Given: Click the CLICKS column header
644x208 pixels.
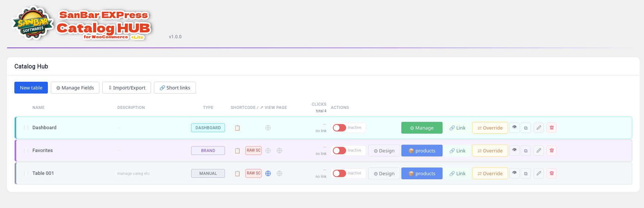Looking at the screenshot, I should pos(319,104).
